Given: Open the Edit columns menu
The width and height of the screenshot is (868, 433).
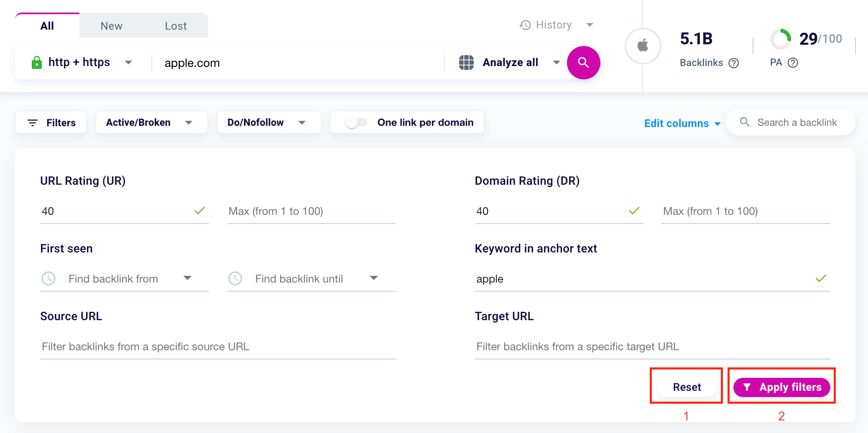Looking at the screenshot, I should [682, 123].
